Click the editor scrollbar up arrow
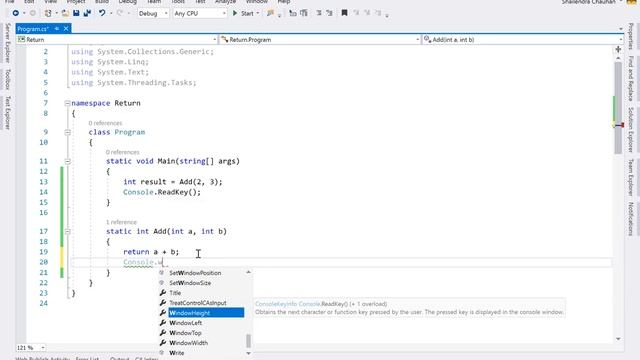The height and width of the screenshot is (360, 640). [618, 58]
